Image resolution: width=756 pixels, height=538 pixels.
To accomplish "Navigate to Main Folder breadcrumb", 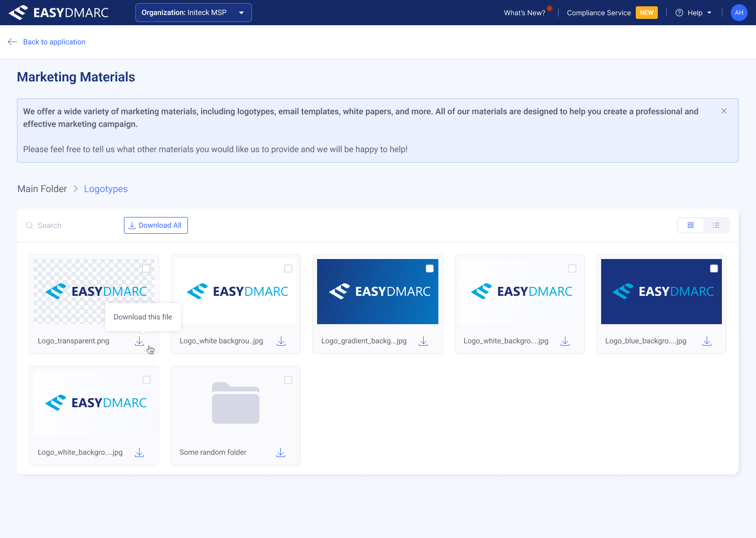I will tap(42, 189).
